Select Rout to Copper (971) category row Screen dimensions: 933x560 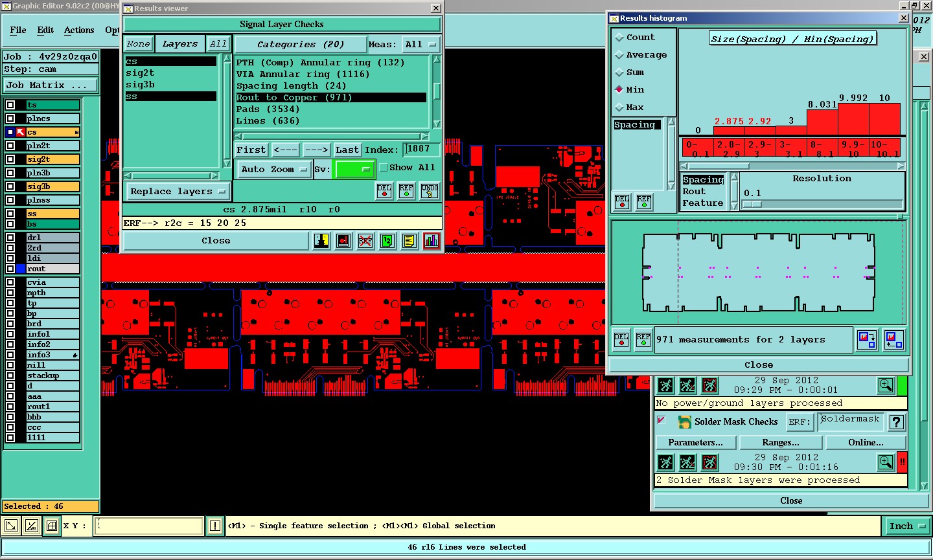point(331,98)
